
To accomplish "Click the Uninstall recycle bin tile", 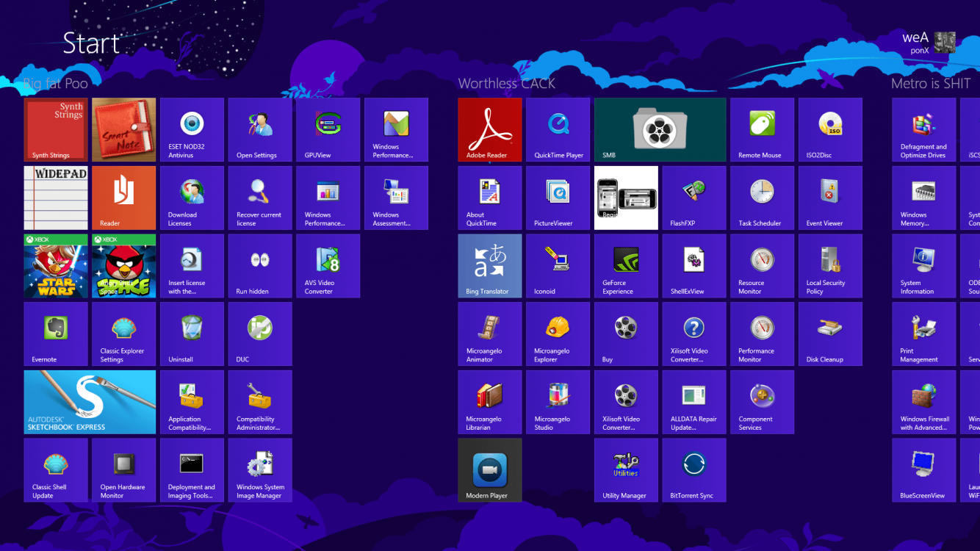I will (x=192, y=334).
